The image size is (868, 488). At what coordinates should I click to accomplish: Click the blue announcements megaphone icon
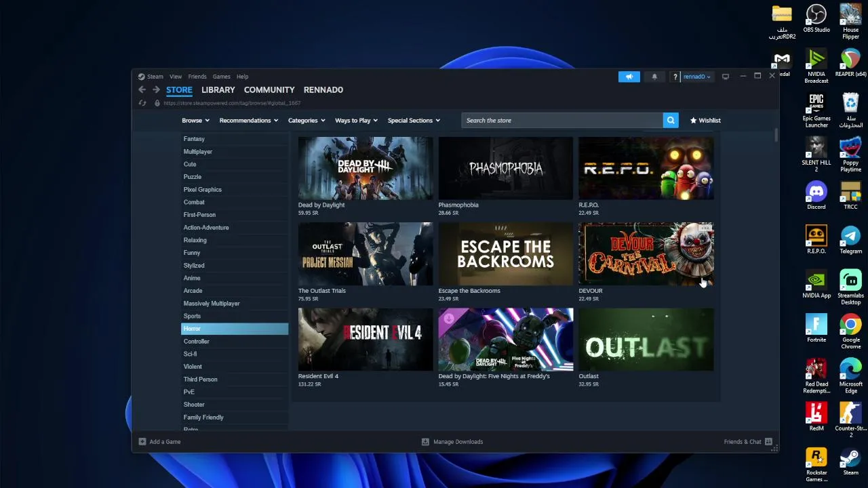pos(629,77)
